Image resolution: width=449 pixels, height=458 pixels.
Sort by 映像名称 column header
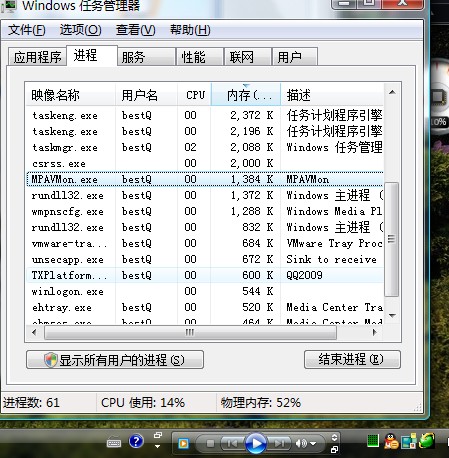click(71, 95)
